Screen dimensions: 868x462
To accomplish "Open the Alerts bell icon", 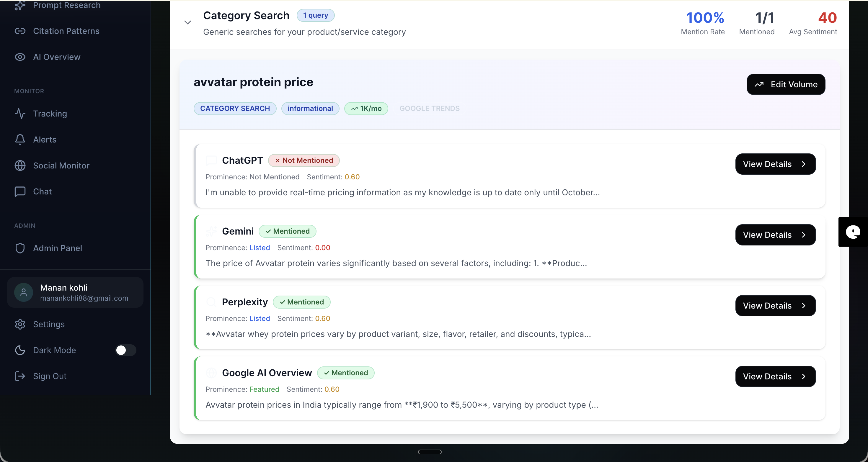I will 20,140.
